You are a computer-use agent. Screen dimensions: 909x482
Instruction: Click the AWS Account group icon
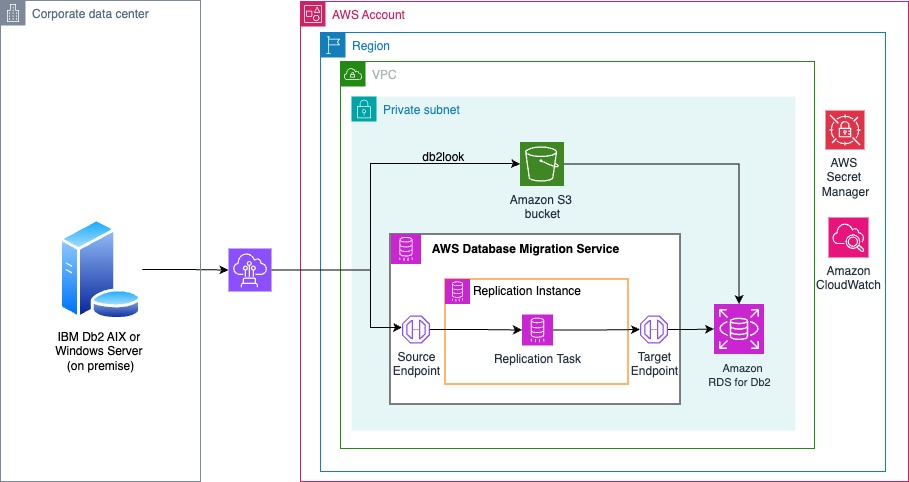[x=312, y=13]
